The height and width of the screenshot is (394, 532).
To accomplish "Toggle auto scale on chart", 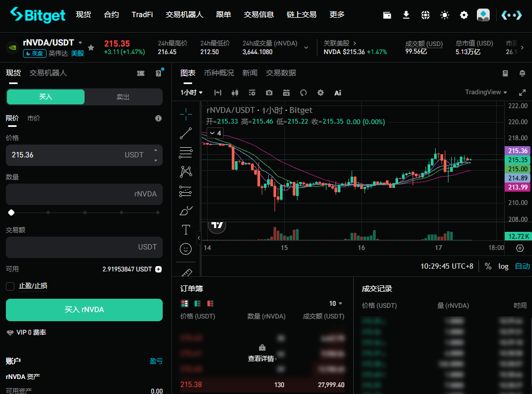I will coord(522,267).
